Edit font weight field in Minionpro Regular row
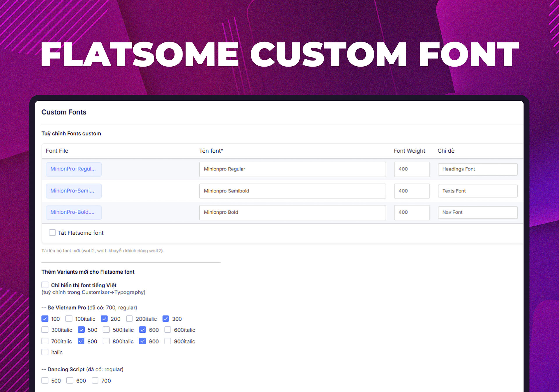This screenshot has height=392, width=559. point(412,169)
